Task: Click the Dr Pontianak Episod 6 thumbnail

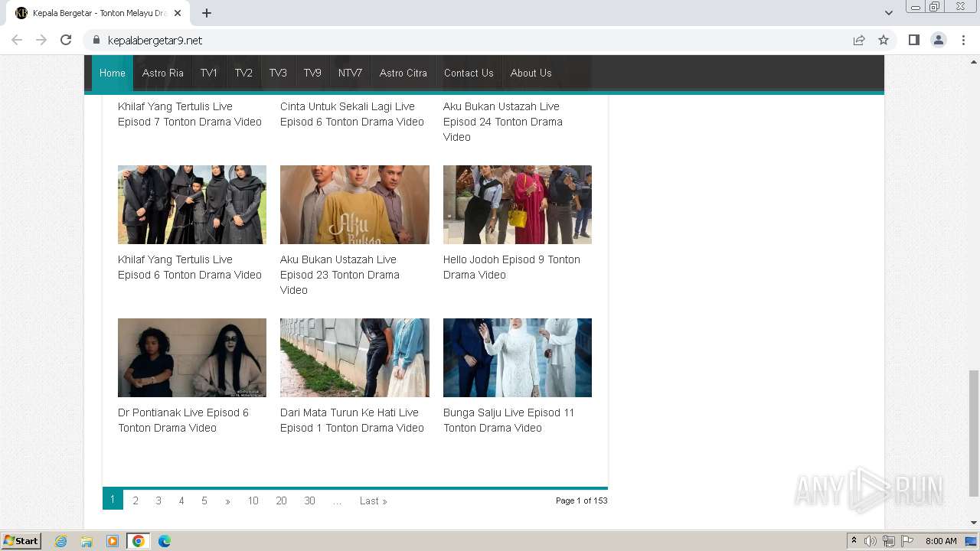Action: pyautogui.click(x=192, y=357)
